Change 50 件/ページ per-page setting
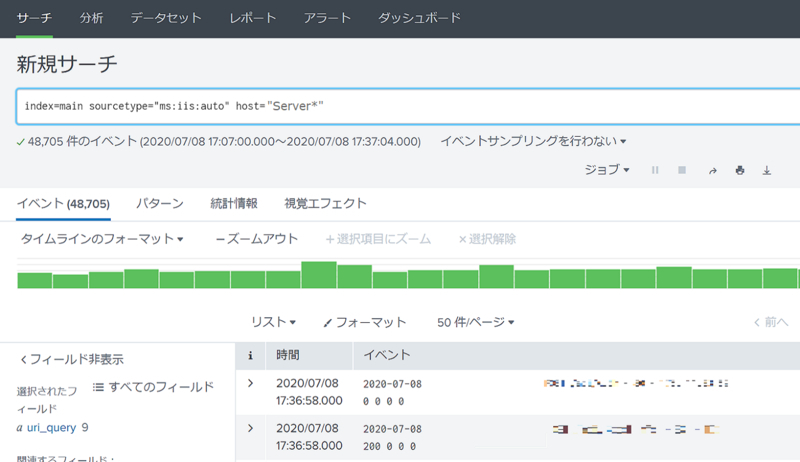This screenshot has width=800, height=462. [476, 322]
